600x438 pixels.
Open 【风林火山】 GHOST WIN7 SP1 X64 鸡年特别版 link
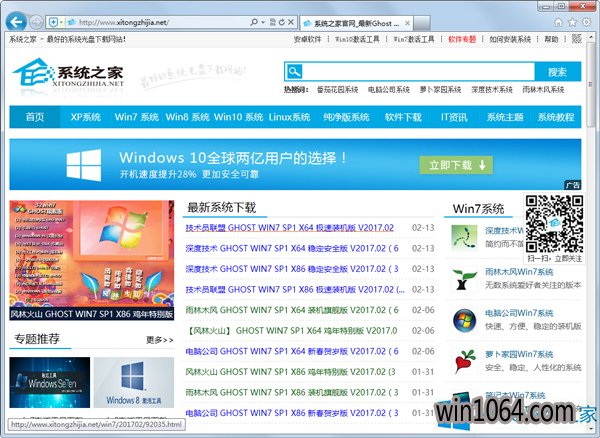[291, 331]
